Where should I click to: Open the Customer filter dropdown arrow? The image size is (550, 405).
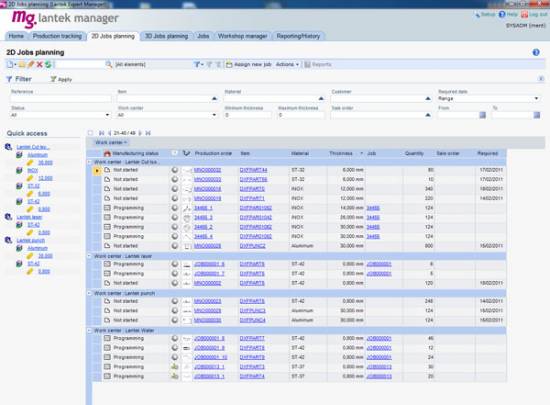[x=428, y=99]
